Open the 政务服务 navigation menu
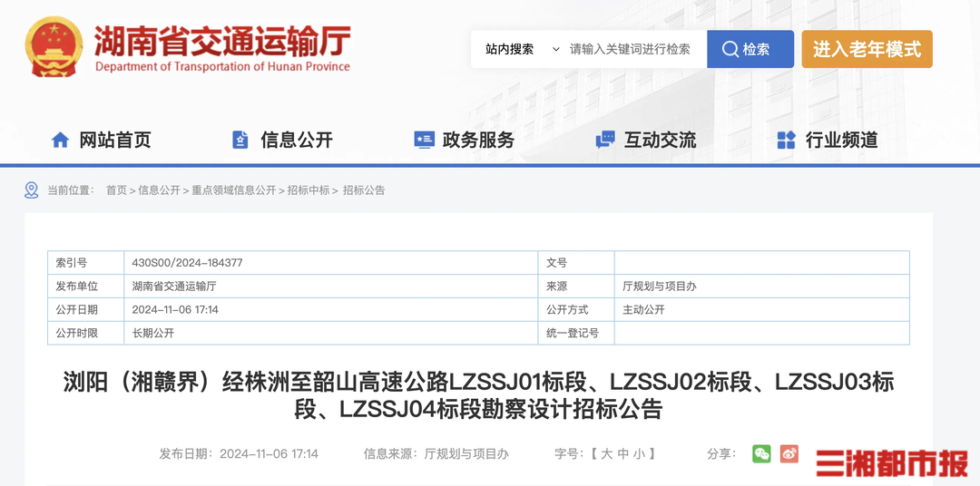The image size is (980, 486). (478, 140)
